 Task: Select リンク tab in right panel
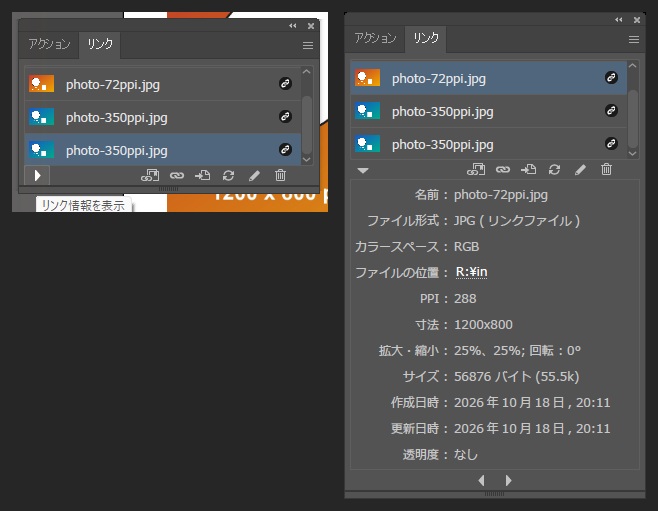(x=426, y=38)
